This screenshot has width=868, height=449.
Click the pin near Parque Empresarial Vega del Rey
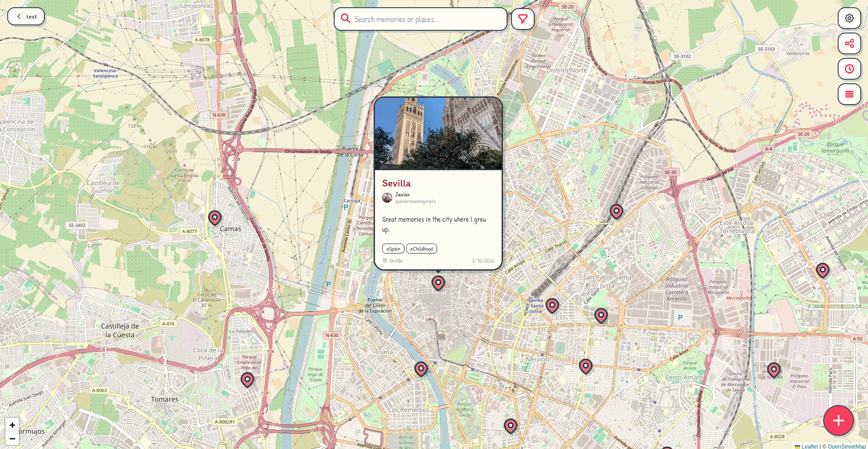247,380
